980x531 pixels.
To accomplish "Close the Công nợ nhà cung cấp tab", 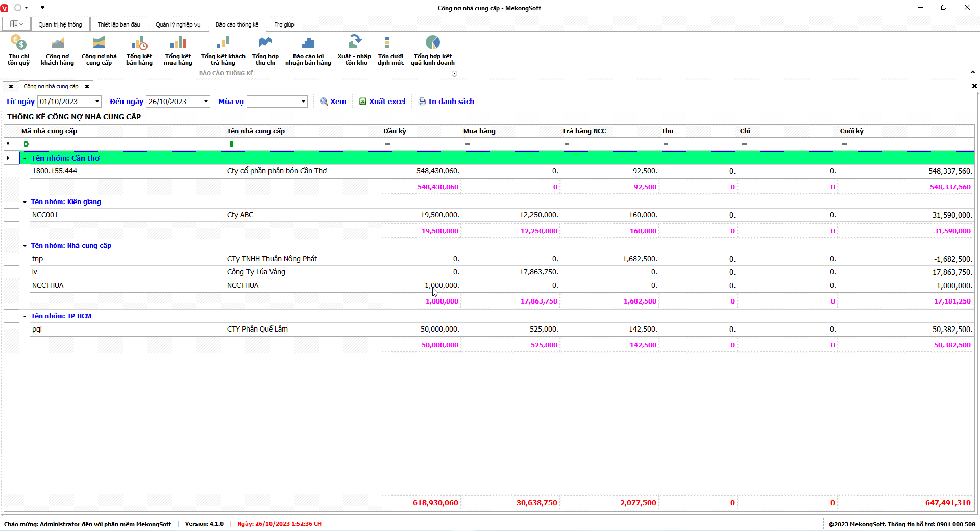I will pos(87,87).
